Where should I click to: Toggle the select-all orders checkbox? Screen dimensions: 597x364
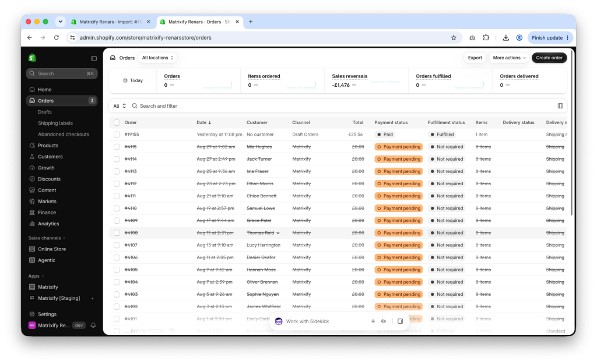click(x=117, y=122)
